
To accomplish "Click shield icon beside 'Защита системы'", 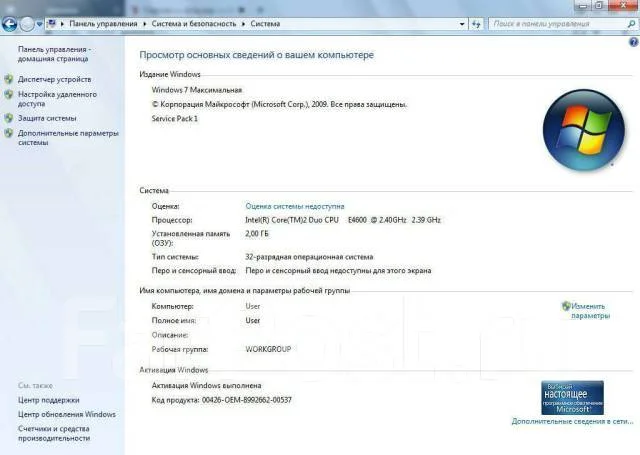I will coord(9,118).
